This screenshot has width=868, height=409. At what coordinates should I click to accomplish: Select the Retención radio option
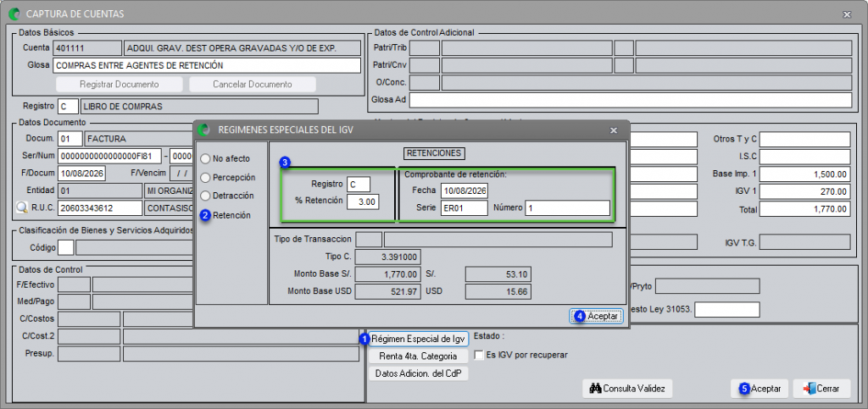[x=205, y=216]
